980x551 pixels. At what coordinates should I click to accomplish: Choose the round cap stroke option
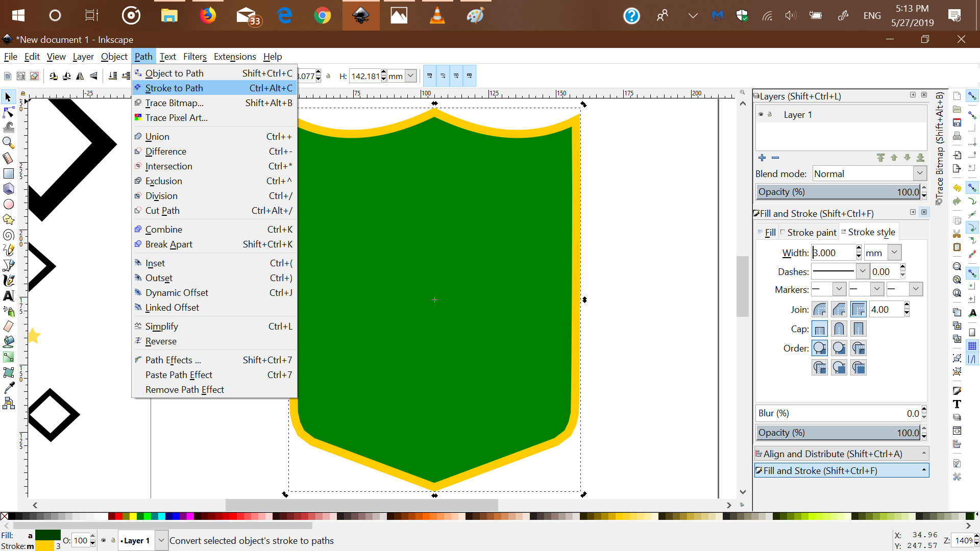[x=839, y=329]
